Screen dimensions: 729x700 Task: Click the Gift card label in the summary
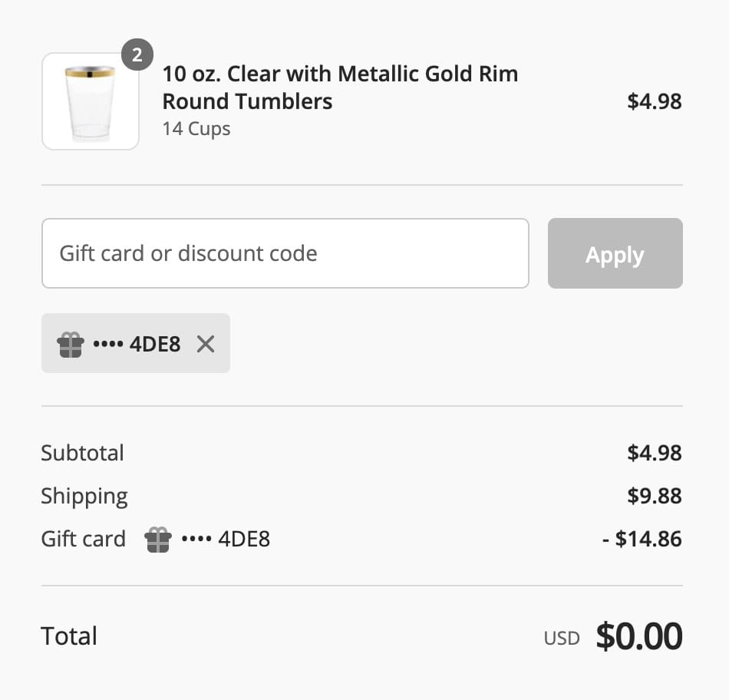click(x=84, y=539)
